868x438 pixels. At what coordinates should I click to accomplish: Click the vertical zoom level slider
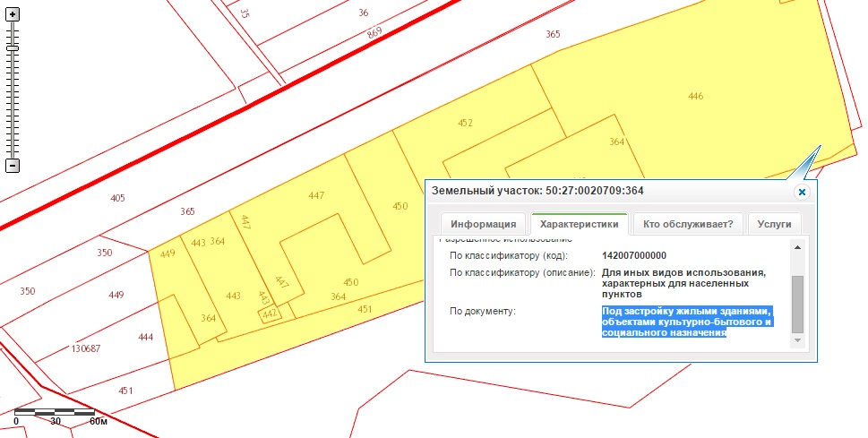click(x=13, y=90)
